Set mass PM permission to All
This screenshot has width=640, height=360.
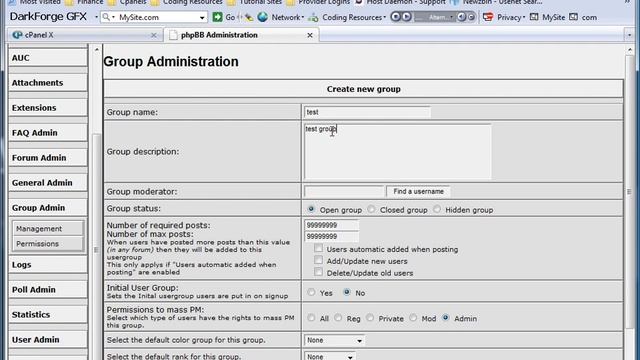(x=311, y=318)
